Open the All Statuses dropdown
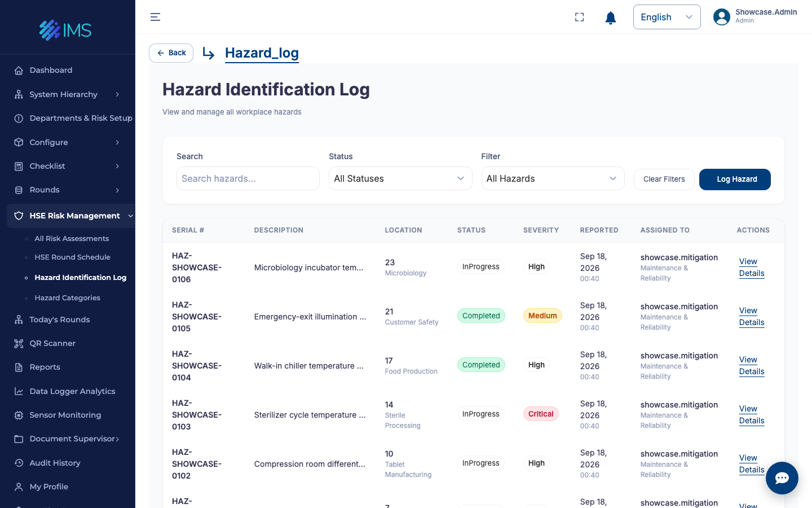812x508 pixels. click(x=400, y=178)
